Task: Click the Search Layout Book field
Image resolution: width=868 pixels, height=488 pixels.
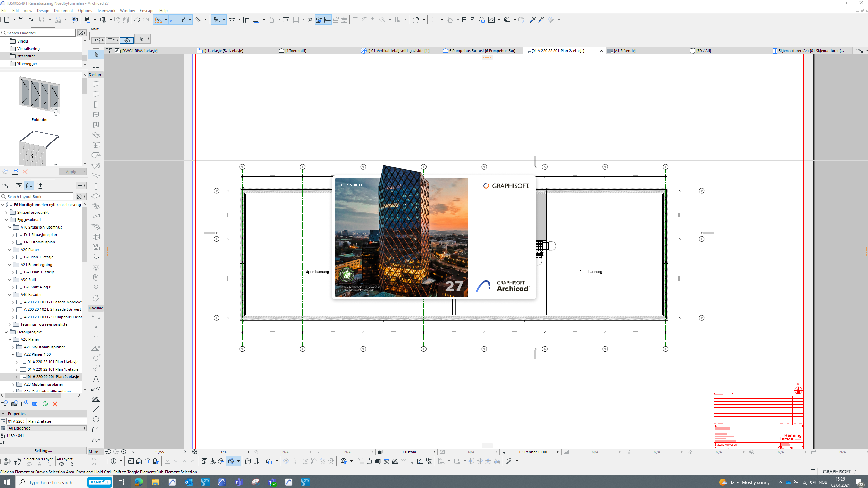Action: click(x=37, y=197)
